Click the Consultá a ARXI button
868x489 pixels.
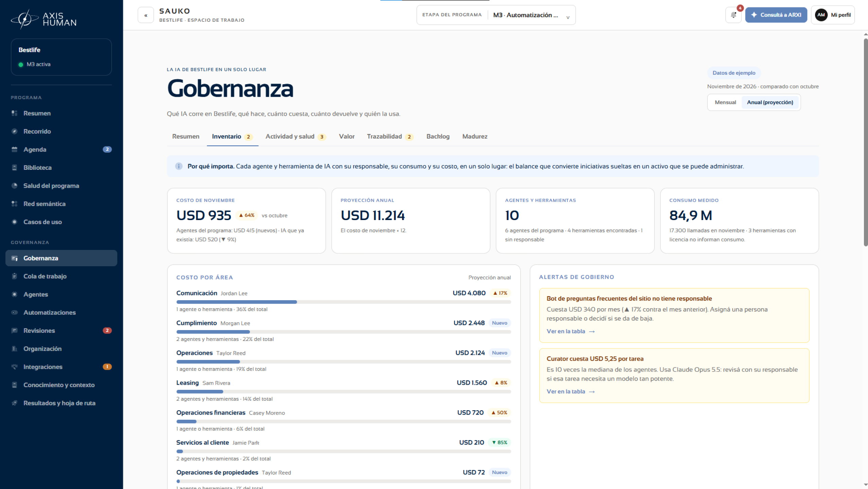pyautogui.click(x=776, y=15)
